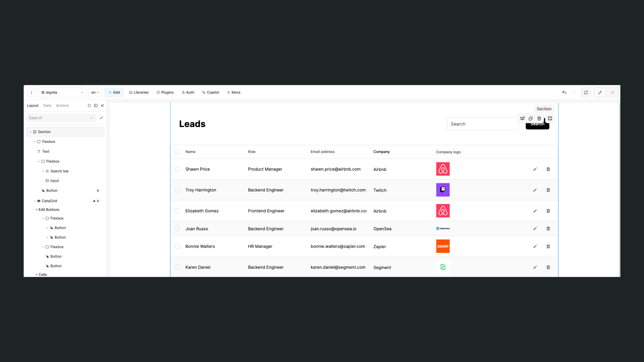Click the Add button in the top toolbar
The width and height of the screenshot is (644, 362).
coord(114,93)
